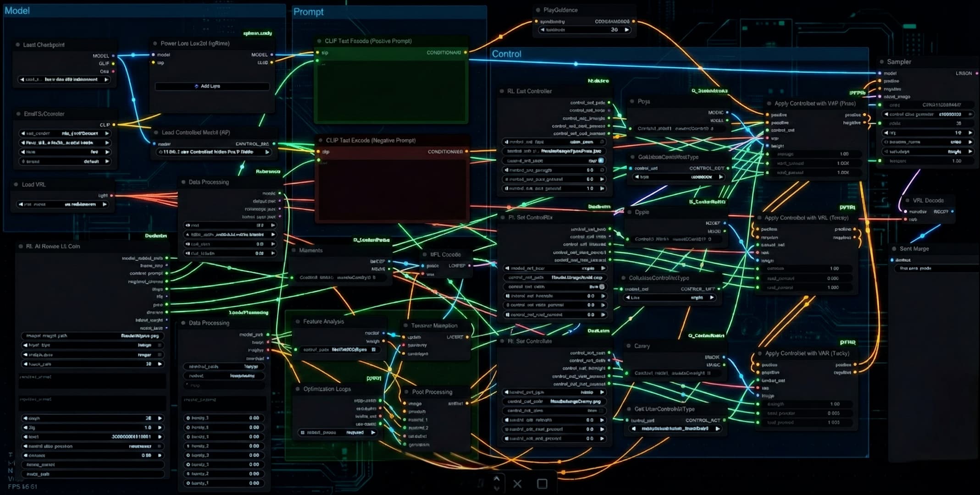Screen dimensions: 980x495
Task: Open the sampler name dropdown in the Sampler node
Action: pyautogui.click(x=926, y=142)
